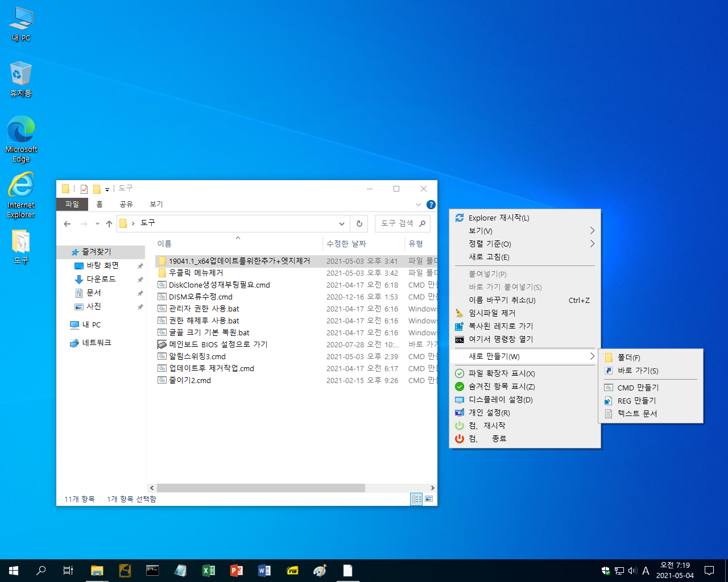
Task: Choose 새로 고침(E) from context menu
Action: [524, 257]
